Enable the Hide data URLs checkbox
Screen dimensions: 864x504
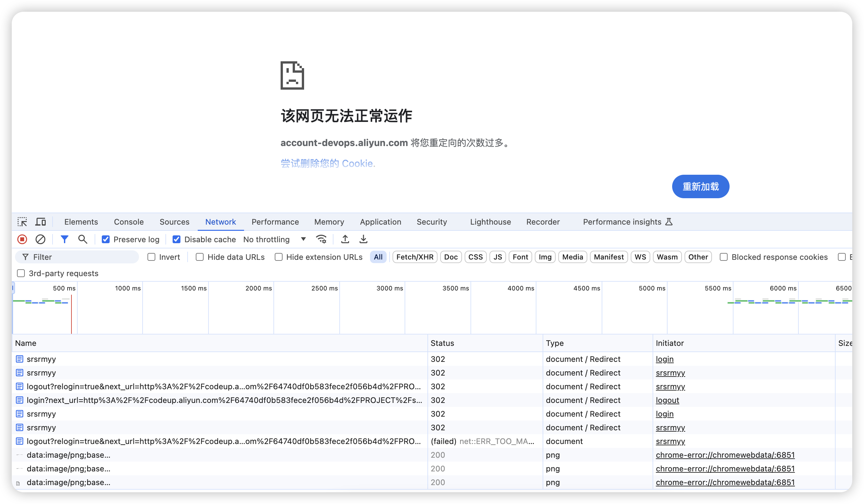pos(200,257)
